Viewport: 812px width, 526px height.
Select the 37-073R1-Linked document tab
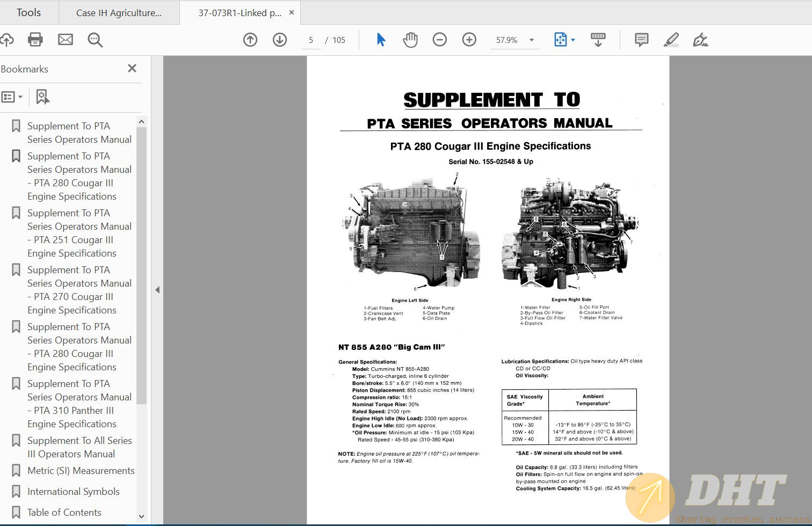(240, 13)
